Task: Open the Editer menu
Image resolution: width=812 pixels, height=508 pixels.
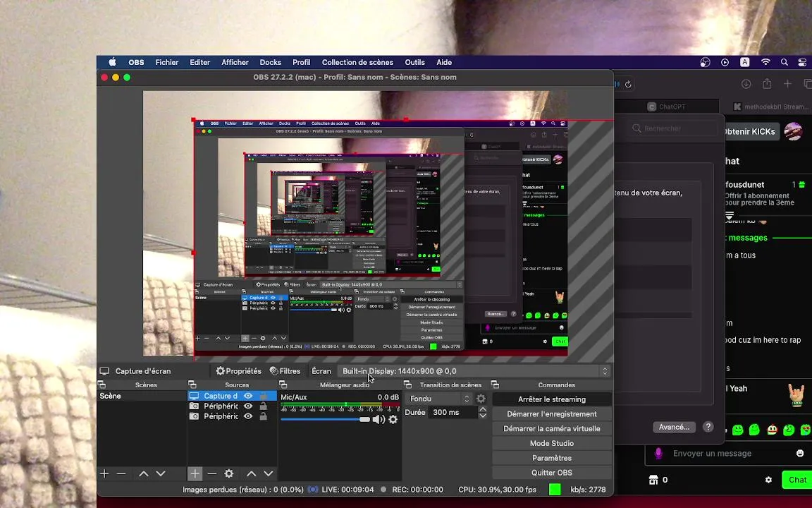Action: click(200, 62)
